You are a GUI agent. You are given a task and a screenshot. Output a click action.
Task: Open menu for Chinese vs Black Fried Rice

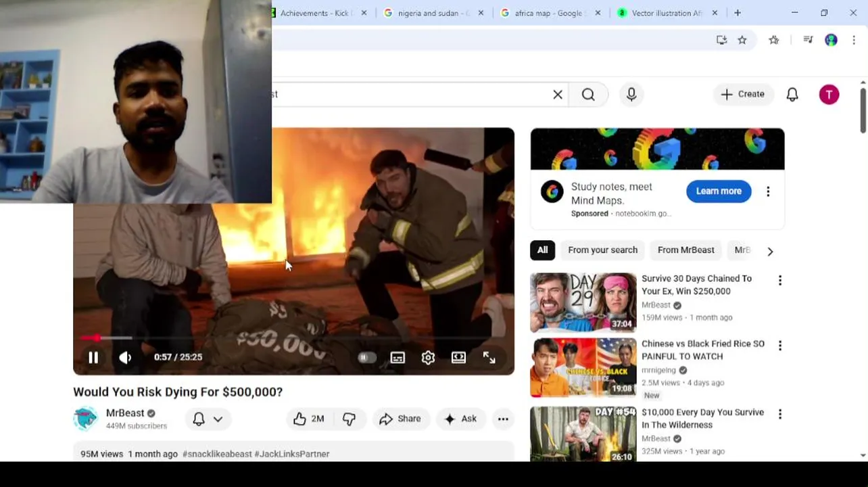[x=780, y=346]
